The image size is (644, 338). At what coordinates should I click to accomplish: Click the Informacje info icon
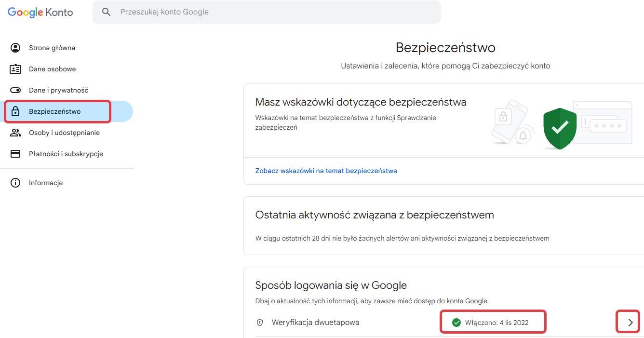[15, 183]
